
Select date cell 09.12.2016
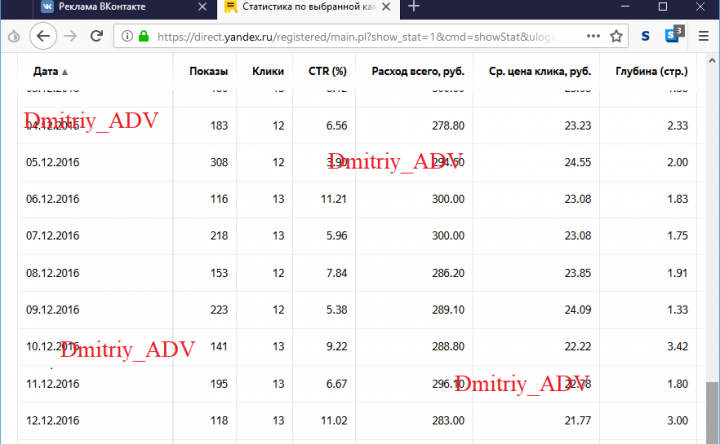coord(52,310)
